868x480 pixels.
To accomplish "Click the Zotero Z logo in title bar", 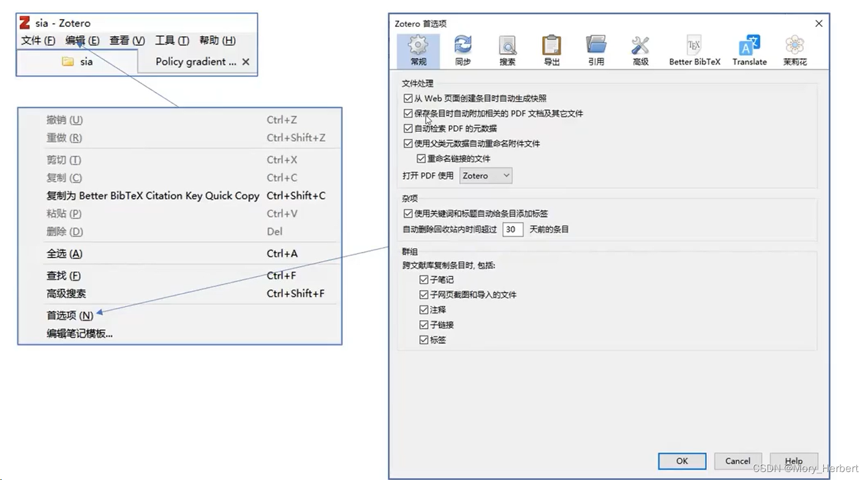I will click(25, 23).
